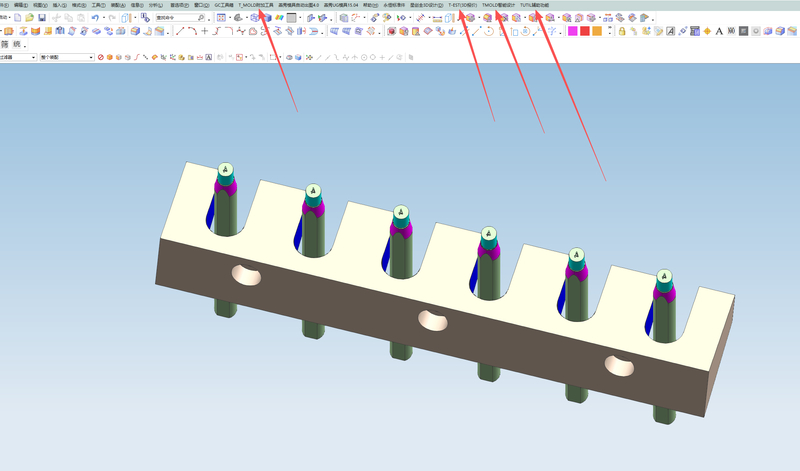800x471 pixels.
Task: Open the 星创金3D设计(D) menu
Action: (x=427, y=5)
